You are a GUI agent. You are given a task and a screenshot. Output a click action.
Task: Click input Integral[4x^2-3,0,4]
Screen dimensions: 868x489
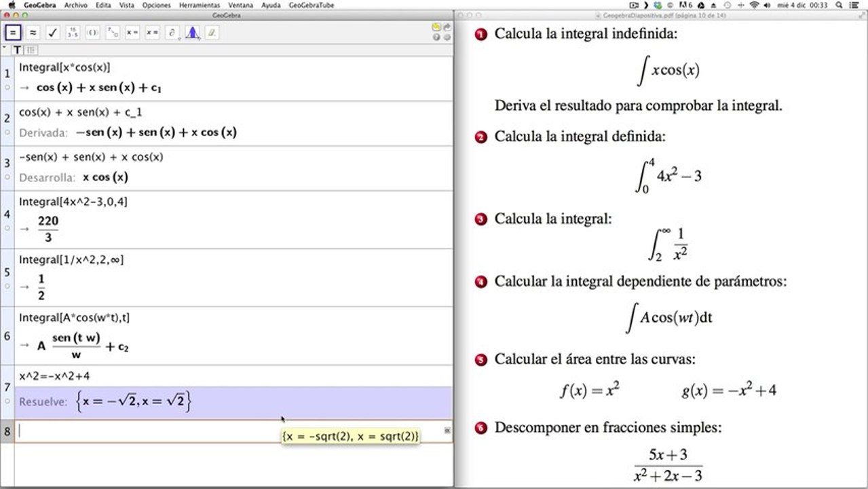click(x=73, y=202)
